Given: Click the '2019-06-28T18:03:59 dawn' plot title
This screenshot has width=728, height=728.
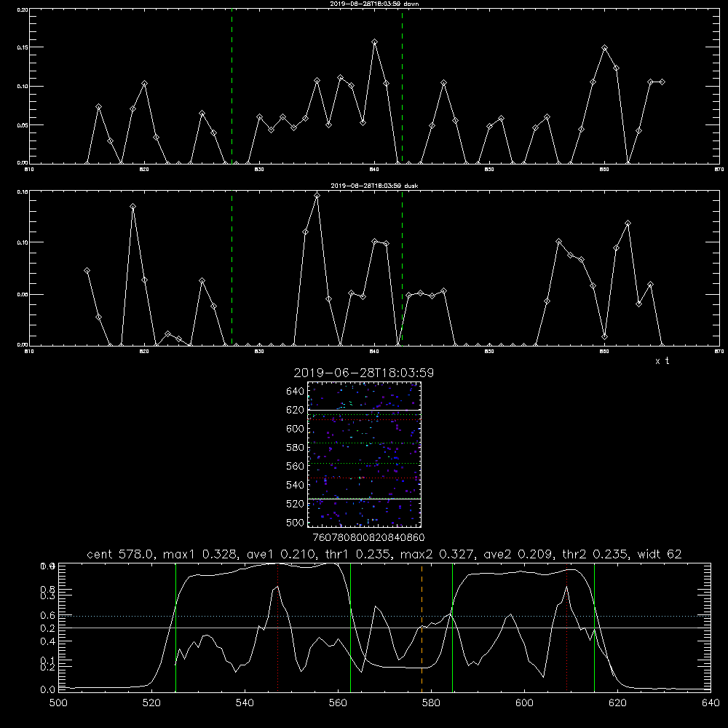Looking at the screenshot, I should [x=374, y=4].
